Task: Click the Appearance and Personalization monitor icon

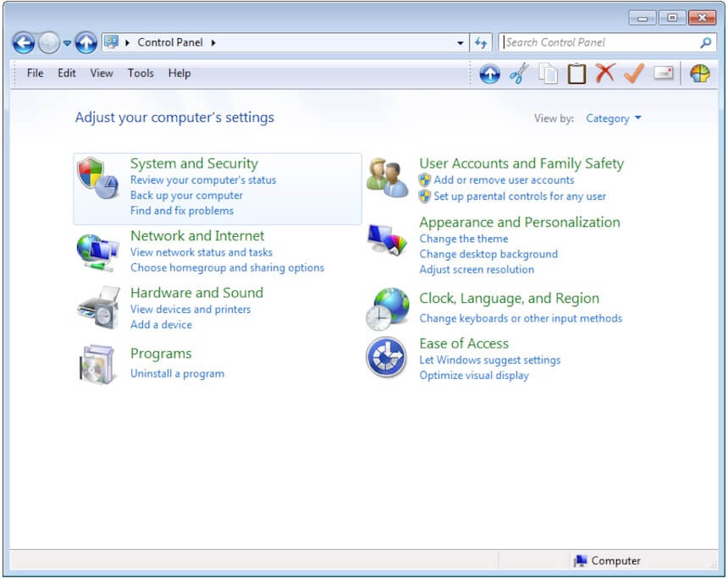Action: point(387,239)
